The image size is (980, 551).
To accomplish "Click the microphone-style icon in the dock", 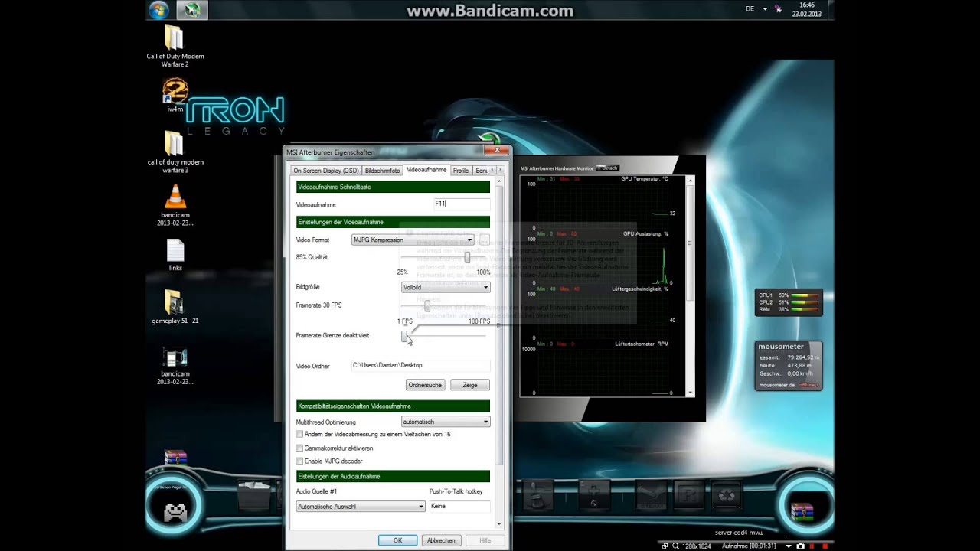I will [537, 496].
